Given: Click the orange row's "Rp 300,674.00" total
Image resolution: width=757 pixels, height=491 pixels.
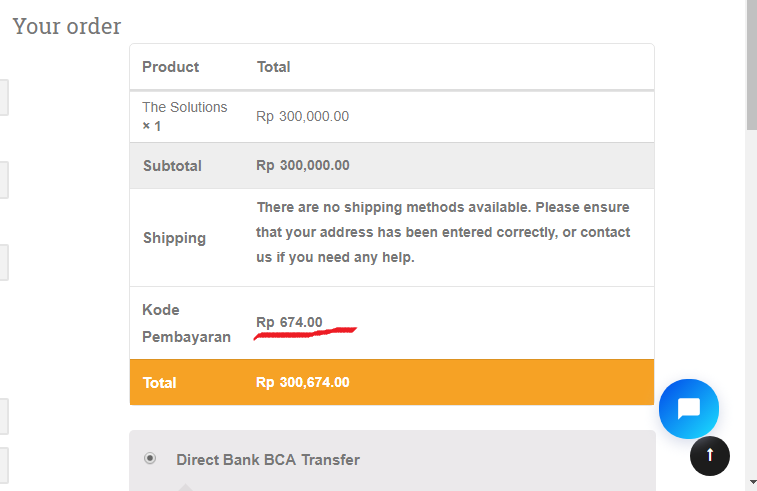Looking at the screenshot, I should (x=303, y=383).
